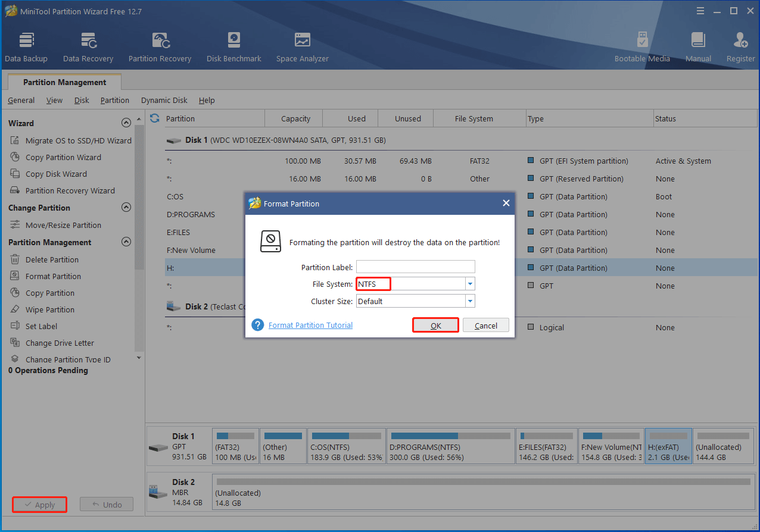760x532 pixels.
Task: Confirm the format with the OK button
Action: [x=435, y=326]
